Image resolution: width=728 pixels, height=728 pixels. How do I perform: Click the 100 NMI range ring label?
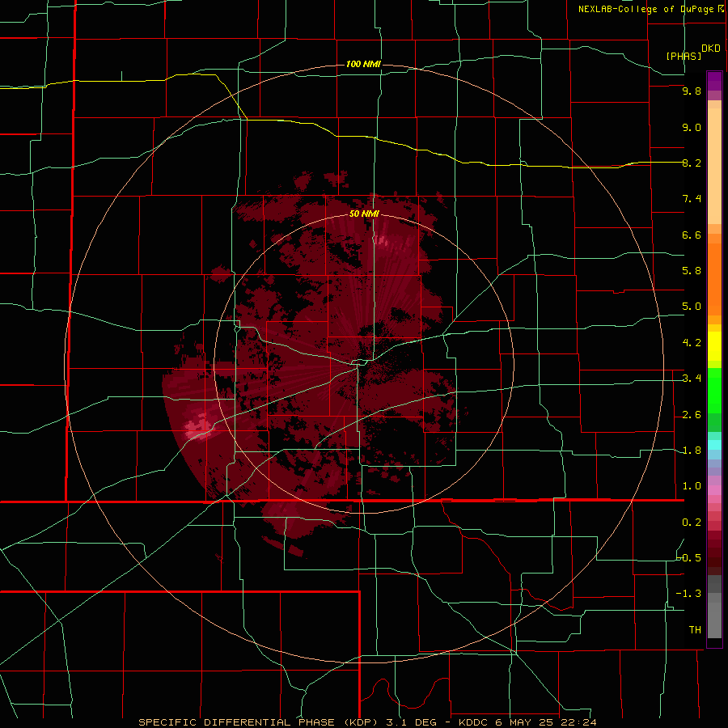(x=363, y=64)
